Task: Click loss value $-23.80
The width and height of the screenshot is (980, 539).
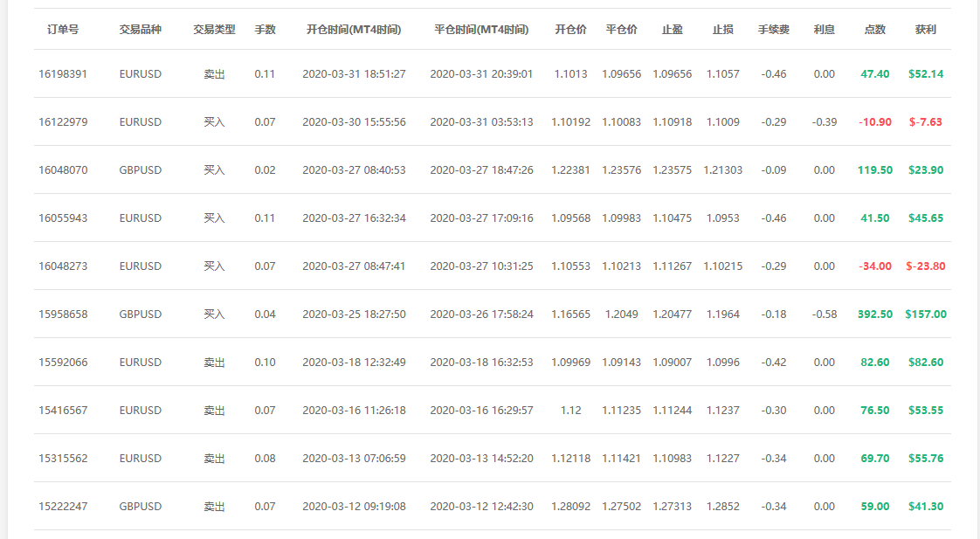Action: (926, 266)
